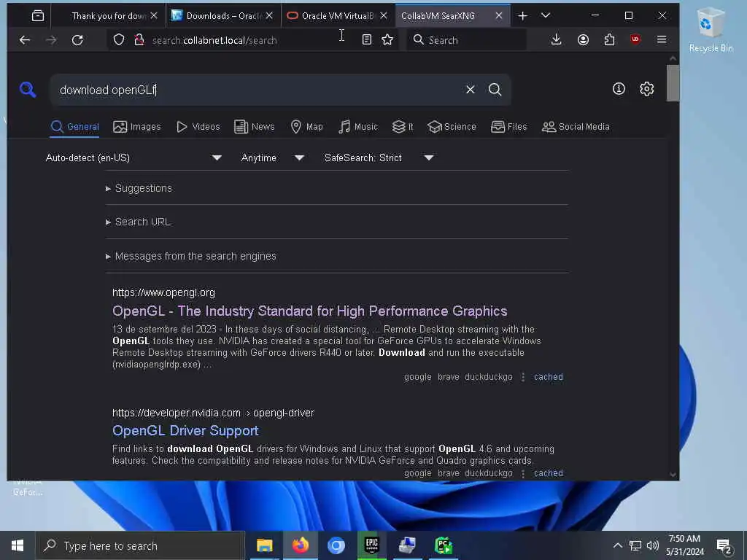Screen dimensions: 747x560
Task: Close the CollabVM SearXNG tab
Action: point(499,16)
